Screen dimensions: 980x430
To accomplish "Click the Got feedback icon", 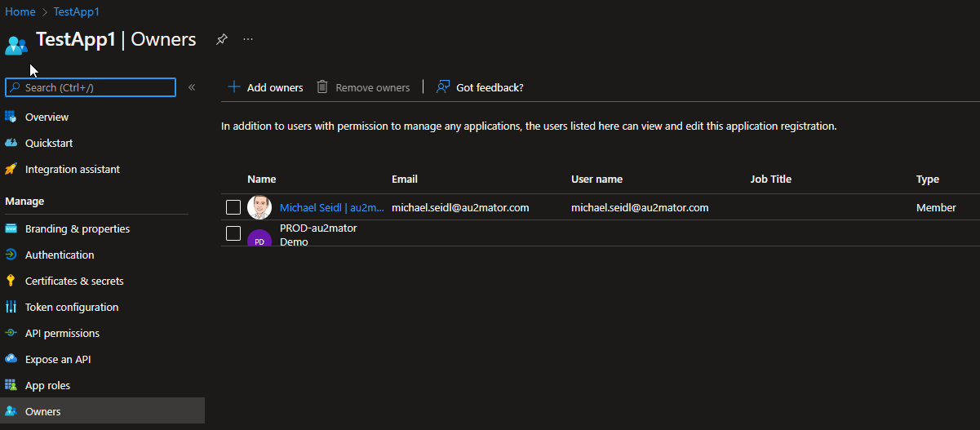I will pos(443,87).
